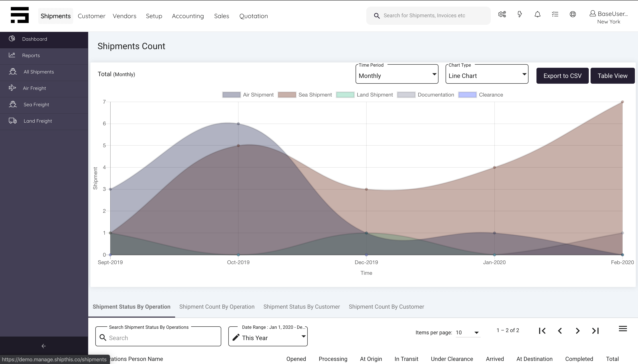
Task: Switch to Shipment Count By Operation tab
Action: [x=217, y=307]
